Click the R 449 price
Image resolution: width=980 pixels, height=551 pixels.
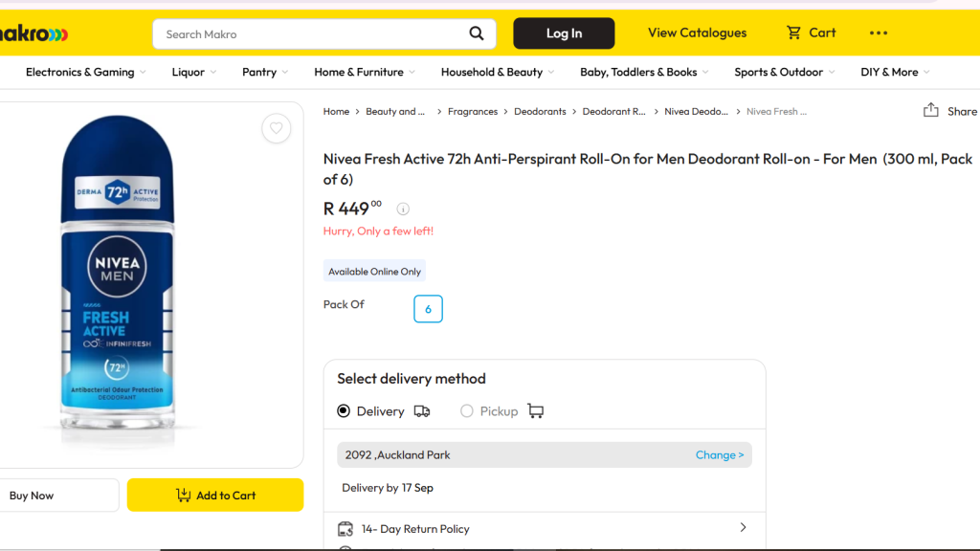(352, 208)
